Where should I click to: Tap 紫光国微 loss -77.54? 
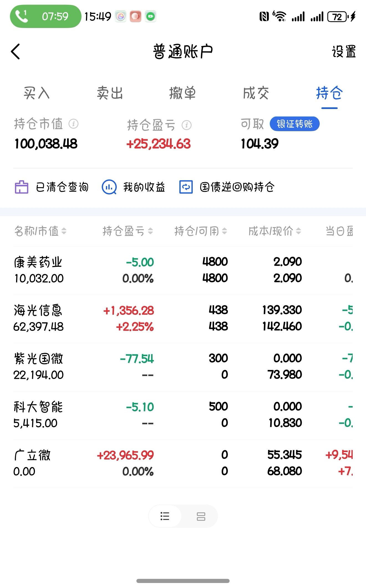pos(137,359)
